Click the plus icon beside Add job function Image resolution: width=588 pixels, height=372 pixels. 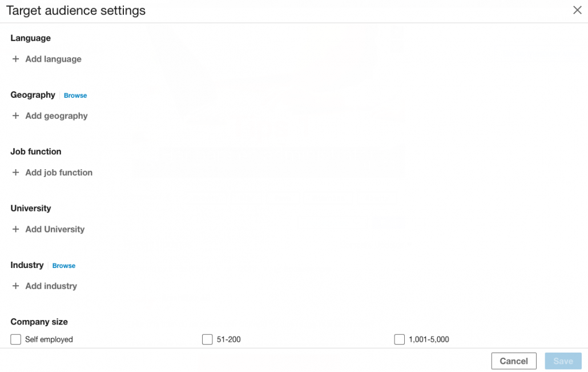[x=15, y=172]
